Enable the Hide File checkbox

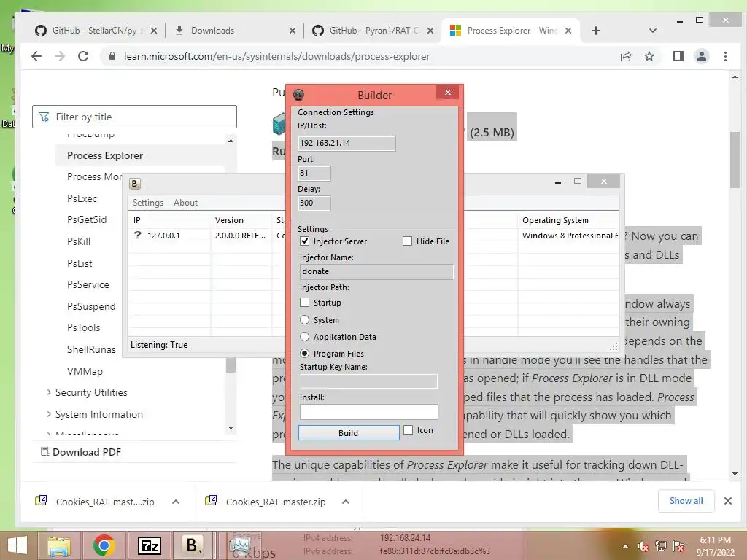pos(407,241)
